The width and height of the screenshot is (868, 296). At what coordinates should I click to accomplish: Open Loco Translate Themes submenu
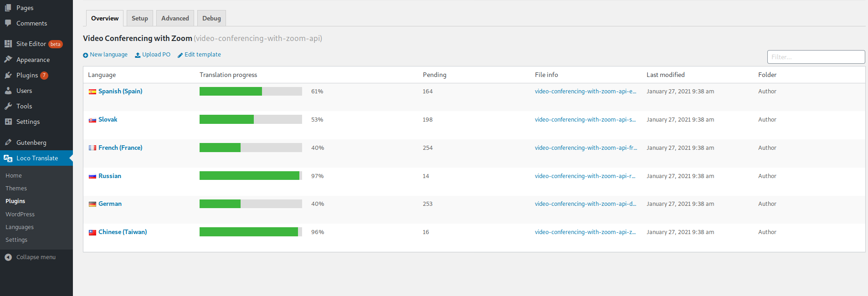click(x=16, y=188)
